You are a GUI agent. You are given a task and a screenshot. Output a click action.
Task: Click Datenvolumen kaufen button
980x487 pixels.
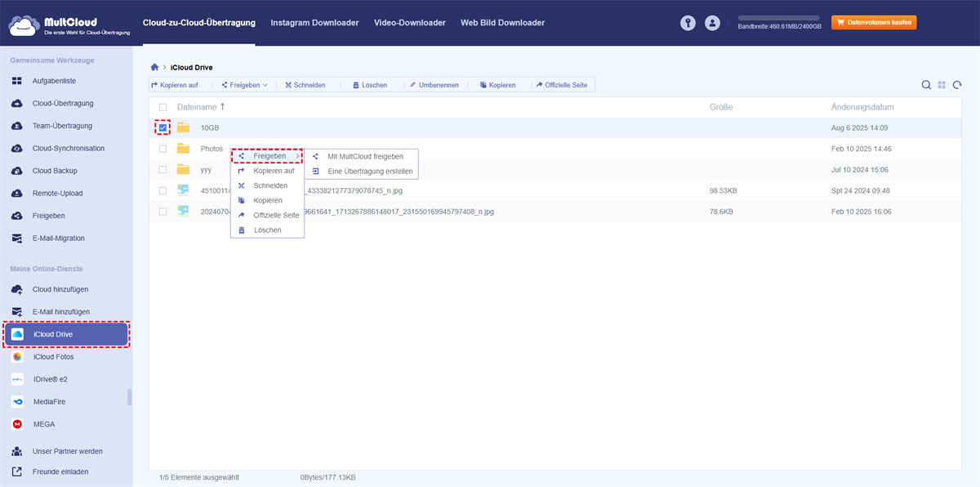point(874,23)
